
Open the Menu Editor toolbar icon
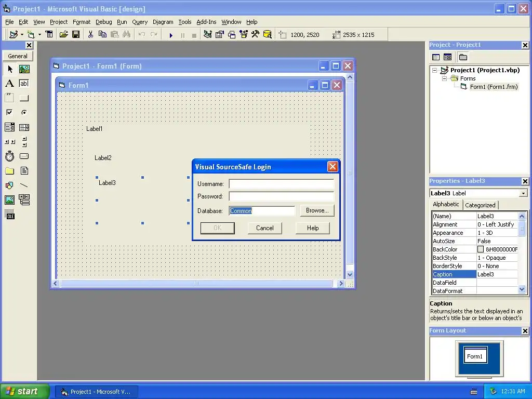coord(49,35)
